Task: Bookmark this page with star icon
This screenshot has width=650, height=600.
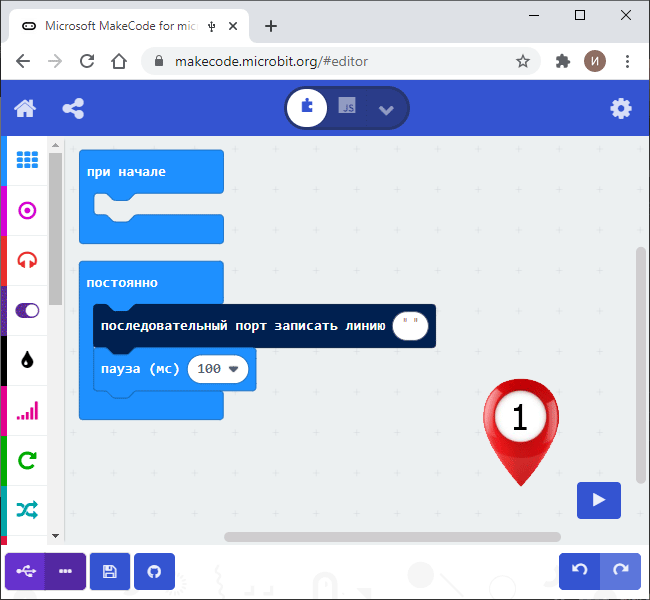Action: (523, 61)
